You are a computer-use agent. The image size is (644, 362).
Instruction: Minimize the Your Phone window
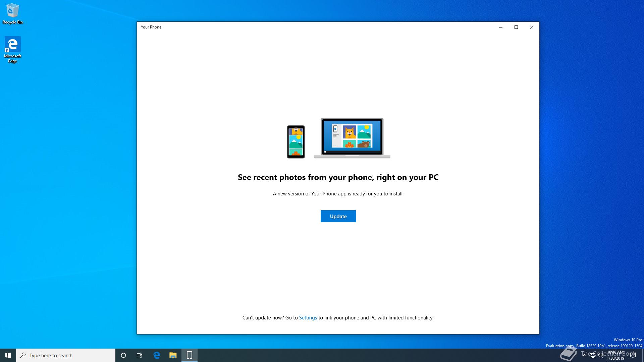pyautogui.click(x=501, y=27)
